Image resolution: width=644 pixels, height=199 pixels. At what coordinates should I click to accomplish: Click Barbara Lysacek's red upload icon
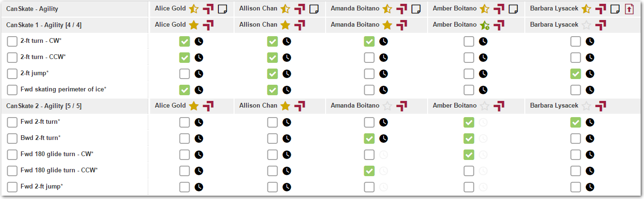629,9
